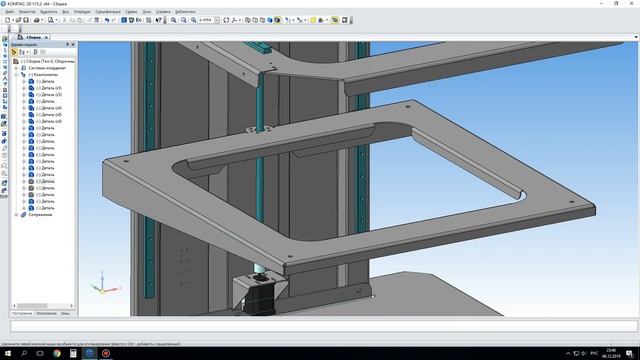Select shaded display mode icon
The image size is (640, 360).
coord(270,20)
